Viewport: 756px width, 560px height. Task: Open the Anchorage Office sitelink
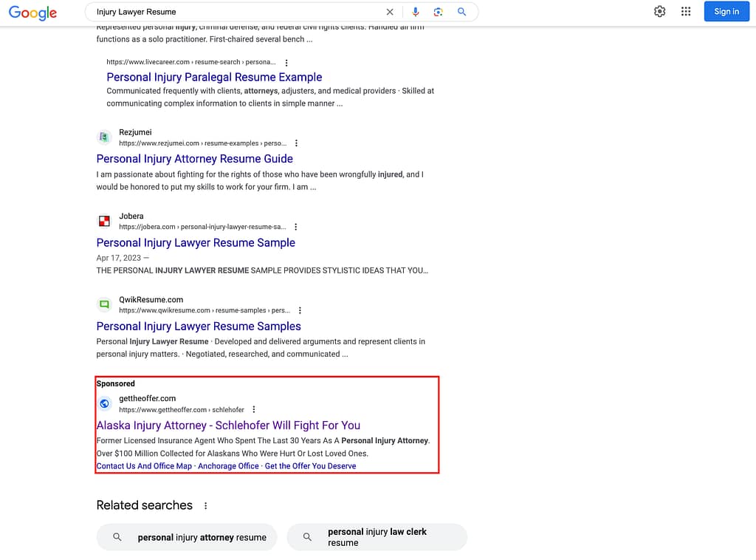[228, 466]
